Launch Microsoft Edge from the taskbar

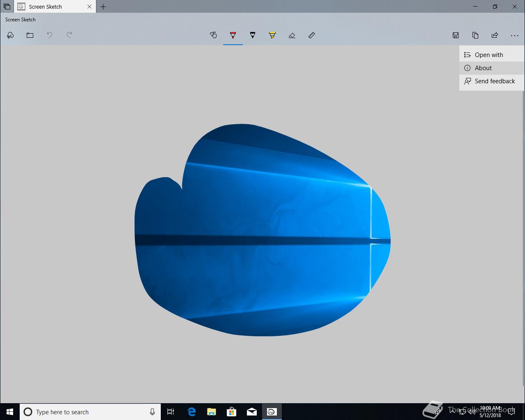click(191, 412)
